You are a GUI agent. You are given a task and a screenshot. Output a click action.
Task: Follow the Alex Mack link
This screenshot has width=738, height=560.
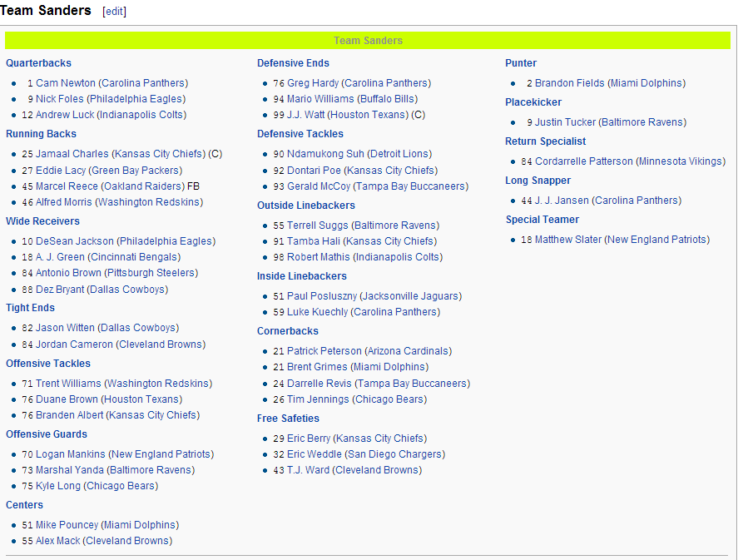coord(58,541)
